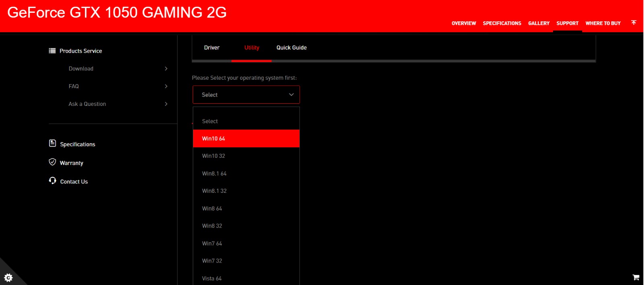Open the Warranty sidebar link
644x285 pixels.
[x=72, y=163]
